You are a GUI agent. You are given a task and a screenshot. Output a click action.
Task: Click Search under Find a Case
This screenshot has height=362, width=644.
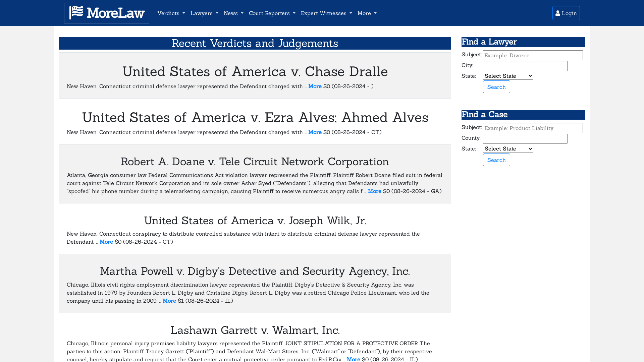coord(496,160)
